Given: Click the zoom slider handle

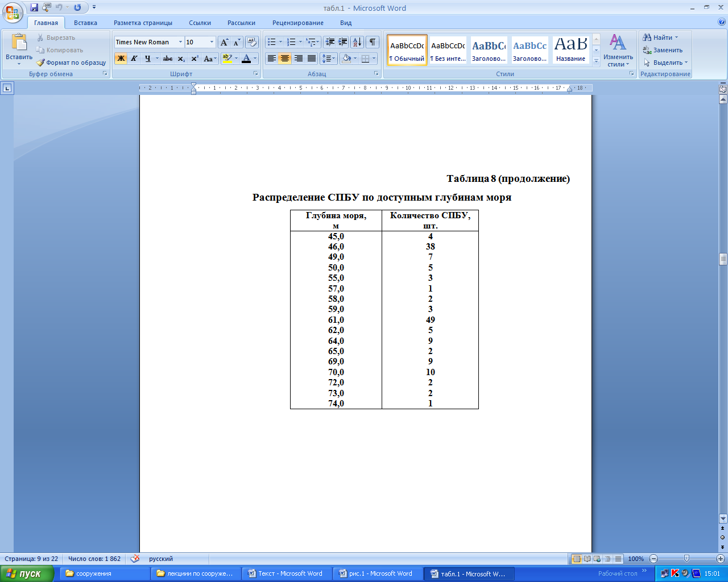Looking at the screenshot, I should (686, 559).
